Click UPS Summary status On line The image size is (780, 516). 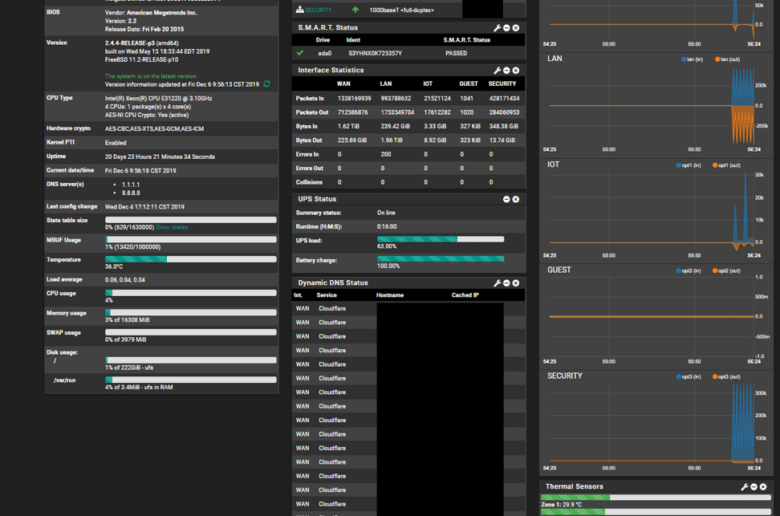pyautogui.click(x=386, y=213)
